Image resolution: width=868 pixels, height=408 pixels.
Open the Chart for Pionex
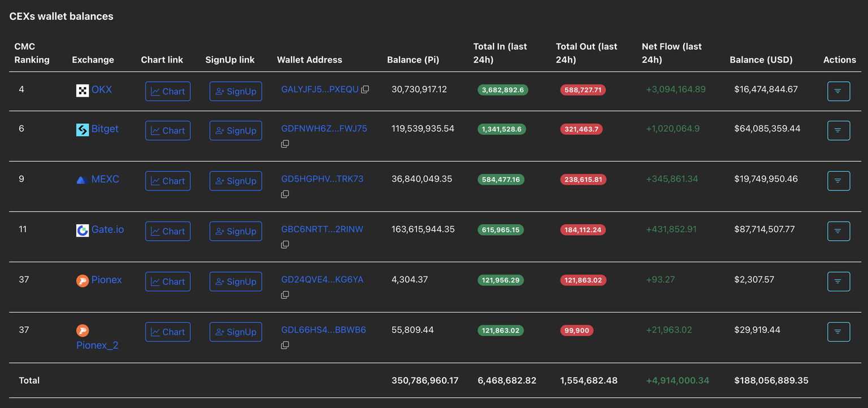(x=168, y=281)
